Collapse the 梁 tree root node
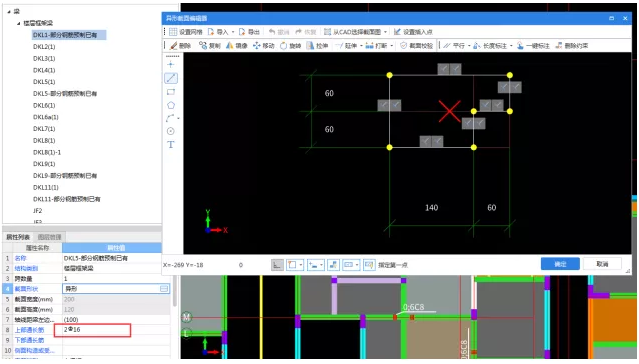Image resolution: width=639 pixels, height=364 pixels. tap(9, 11)
